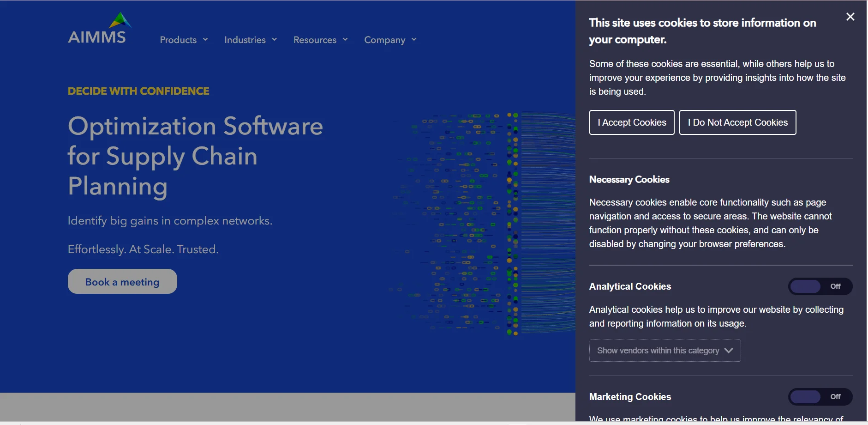Click the Necessary Cookies heading

(x=629, y=180)
